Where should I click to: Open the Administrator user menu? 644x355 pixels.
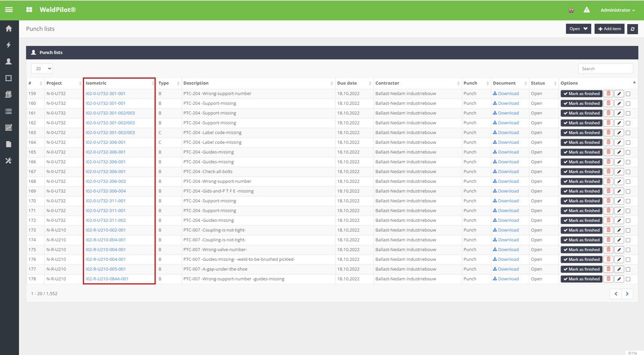click(x=617, y=10)
